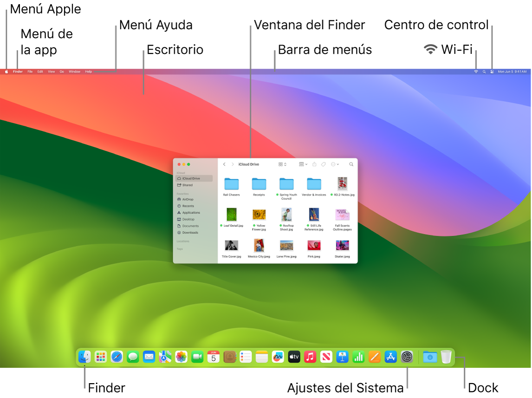Open the Calendar app showing June 5

pos(214,357)
